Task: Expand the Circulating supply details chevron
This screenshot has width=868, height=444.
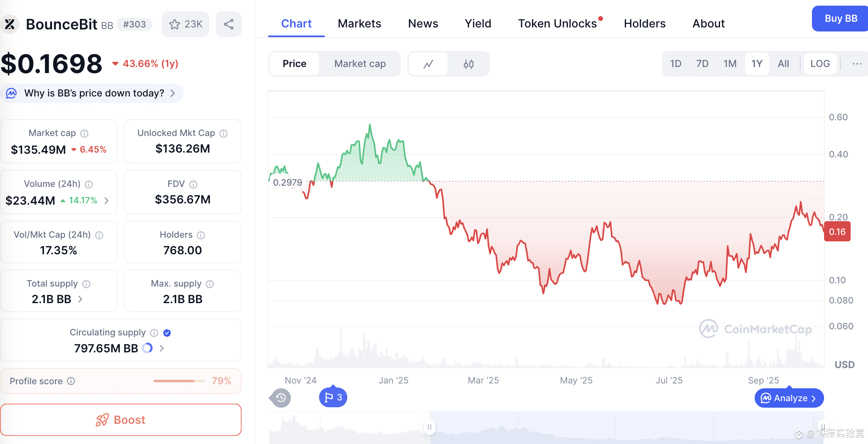Action: (x=162, y=348)
